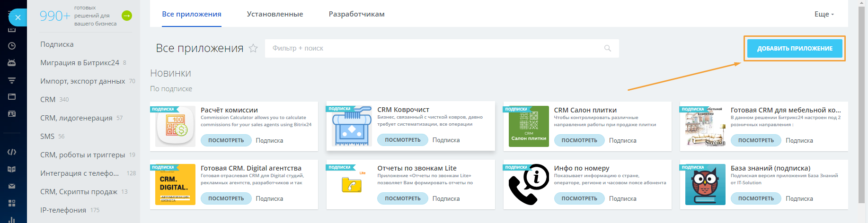Switch to the Все приложения tab
The height and width of the screenshot is (223, 868).
tap(192, 14)
